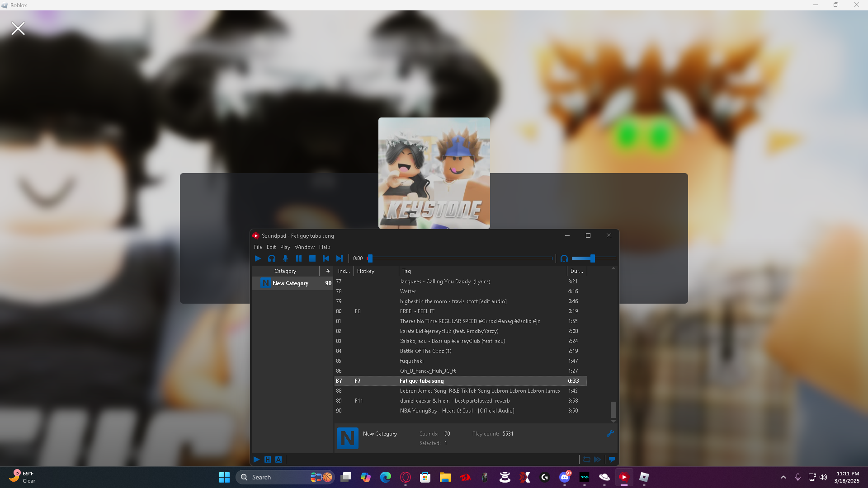
Task: Click the status bar play icon
Action: coord(257,460)
